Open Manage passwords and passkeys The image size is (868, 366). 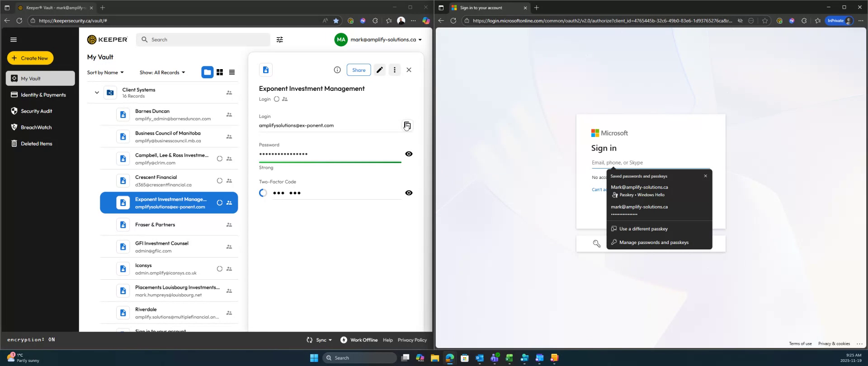pyautogui.click(x=659, y=243)
